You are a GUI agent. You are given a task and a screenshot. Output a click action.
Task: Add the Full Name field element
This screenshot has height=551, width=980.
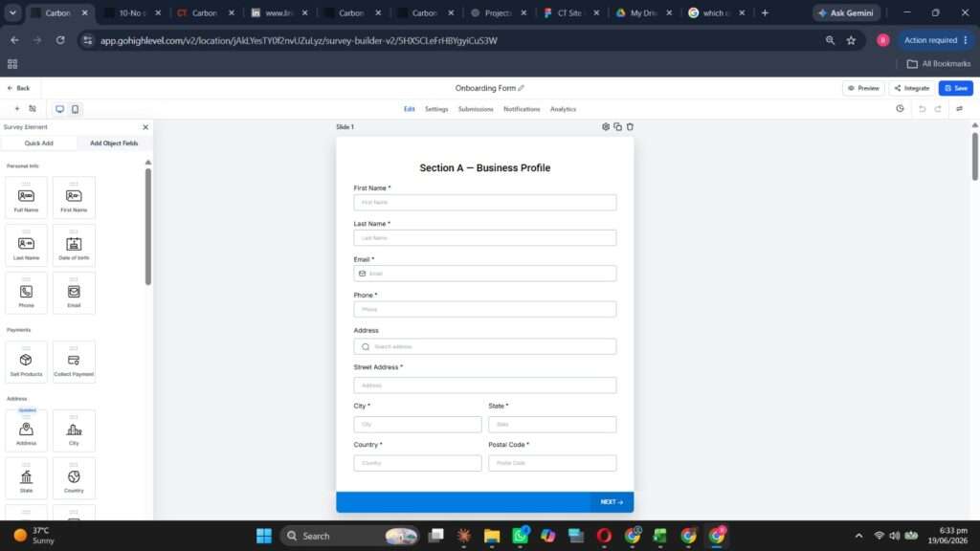[x=26, y=197]
